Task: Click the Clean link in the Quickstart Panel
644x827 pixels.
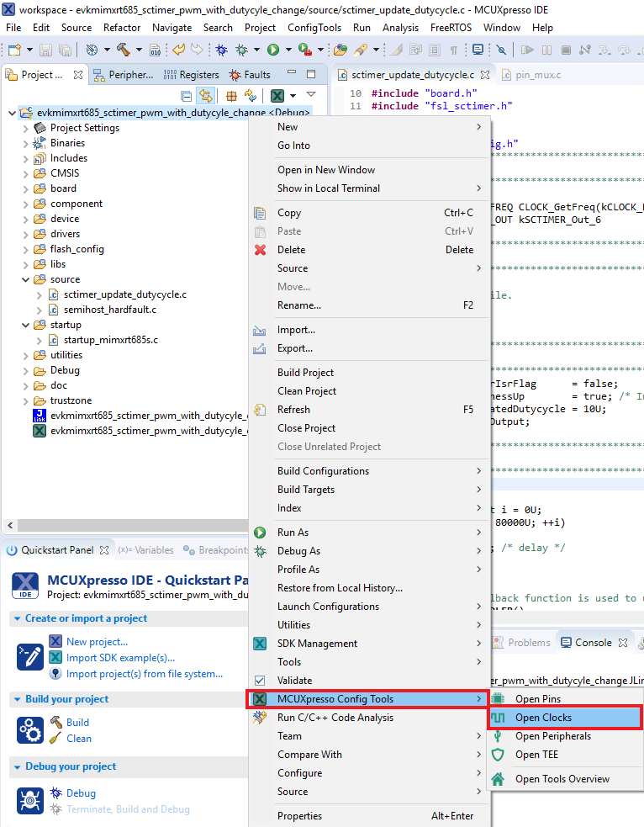Action: [79, 739]
